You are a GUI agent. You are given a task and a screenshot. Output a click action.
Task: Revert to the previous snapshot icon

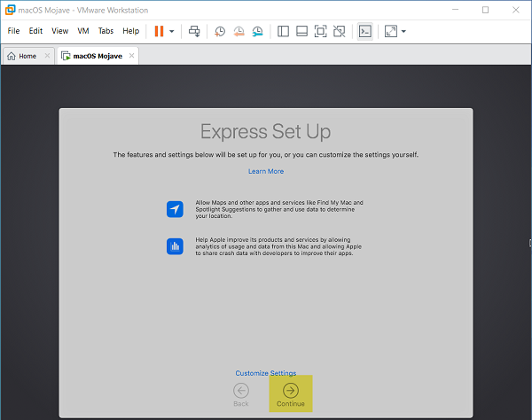[x=239, y=31]
